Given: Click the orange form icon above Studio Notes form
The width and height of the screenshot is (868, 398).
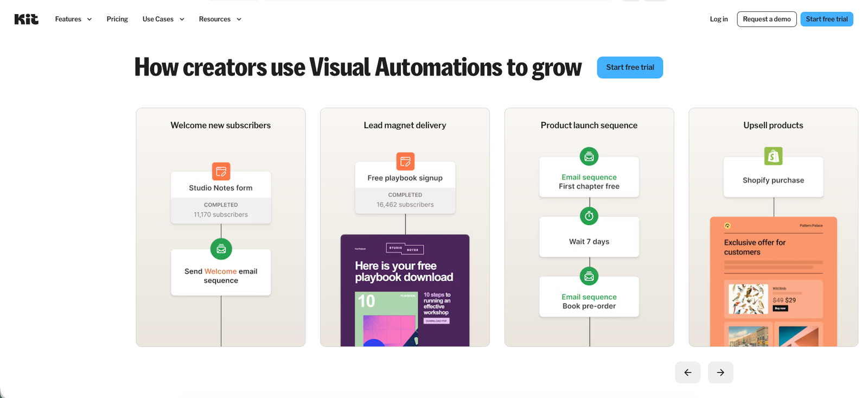Looking at the screenshot, I should click(x=221, y=172).
